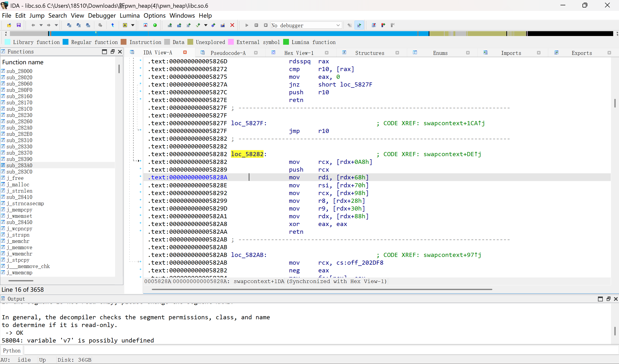The width and height of the screenshot is (619, 364).
Task: Open the Debugger menu
Action: [102, 15]
